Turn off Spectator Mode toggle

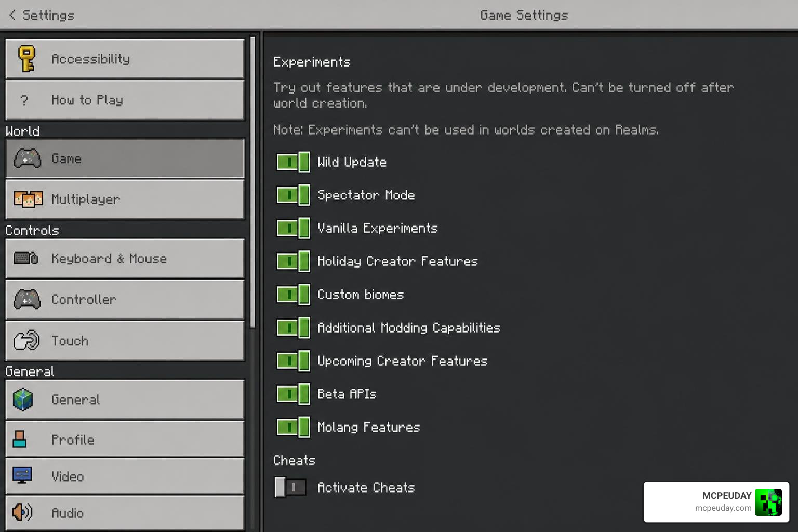293,195
